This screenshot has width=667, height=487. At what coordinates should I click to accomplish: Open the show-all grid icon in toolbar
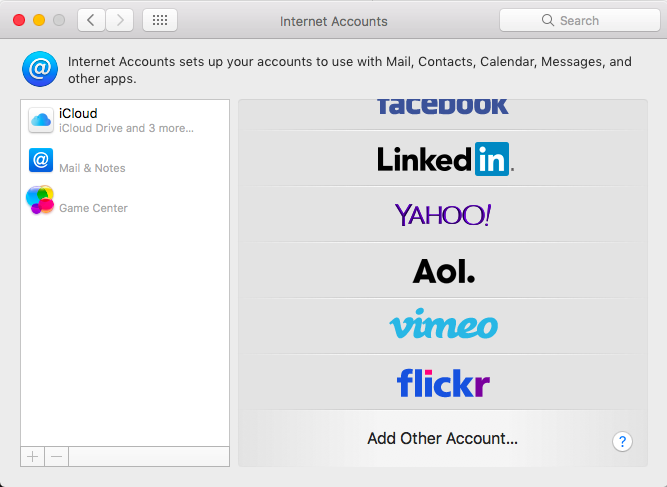click(160, 20)
